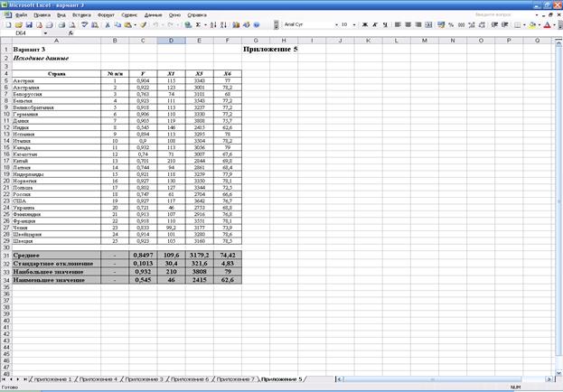
Task: Create a new workbook with the New icon
Action: [x=8, y=24]
